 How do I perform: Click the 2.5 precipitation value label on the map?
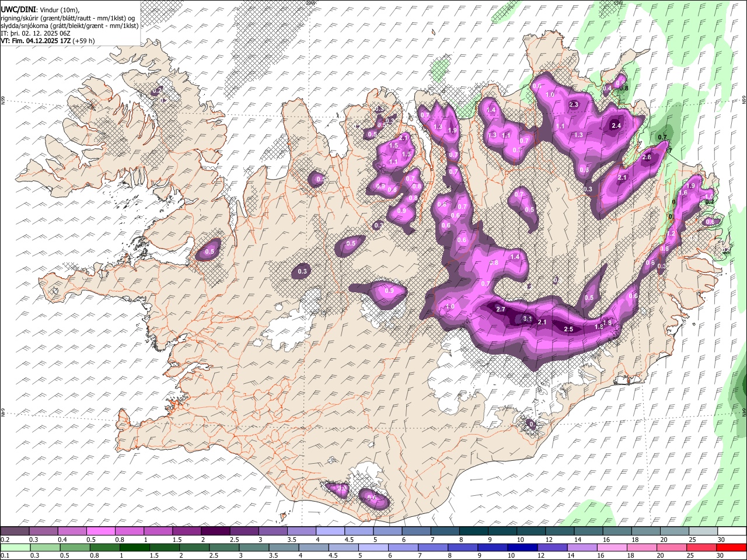click(x=569, y=329)
